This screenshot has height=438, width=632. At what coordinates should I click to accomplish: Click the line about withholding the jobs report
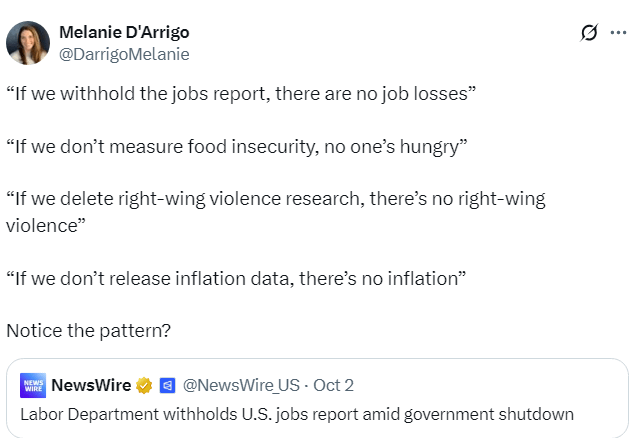pyautogui.click(x=240, y=93)
